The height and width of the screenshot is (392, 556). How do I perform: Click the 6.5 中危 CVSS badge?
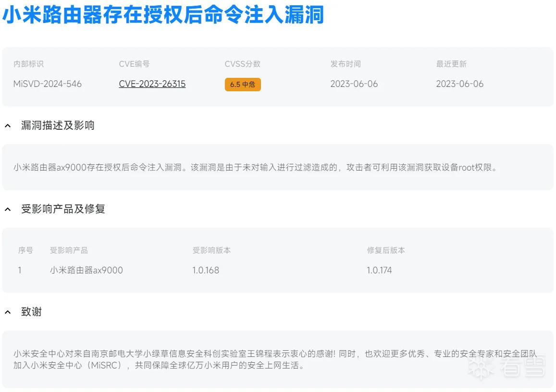pos(243,85)
